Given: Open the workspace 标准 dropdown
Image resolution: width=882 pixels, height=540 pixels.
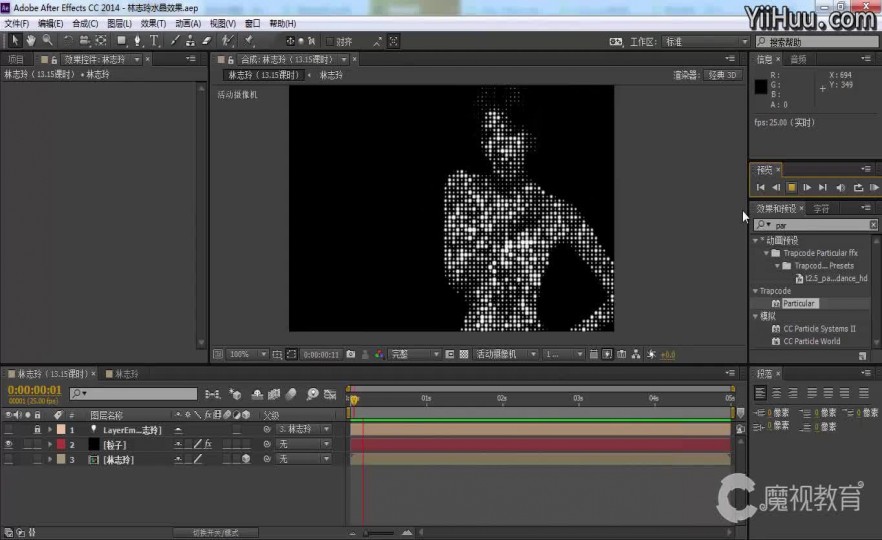Looking at the screenshot, I should pos(705,42).
